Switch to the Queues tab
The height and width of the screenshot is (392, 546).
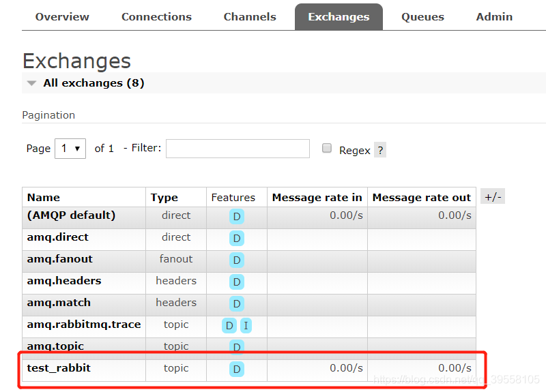pyautogui.click(x=422, y=17)
